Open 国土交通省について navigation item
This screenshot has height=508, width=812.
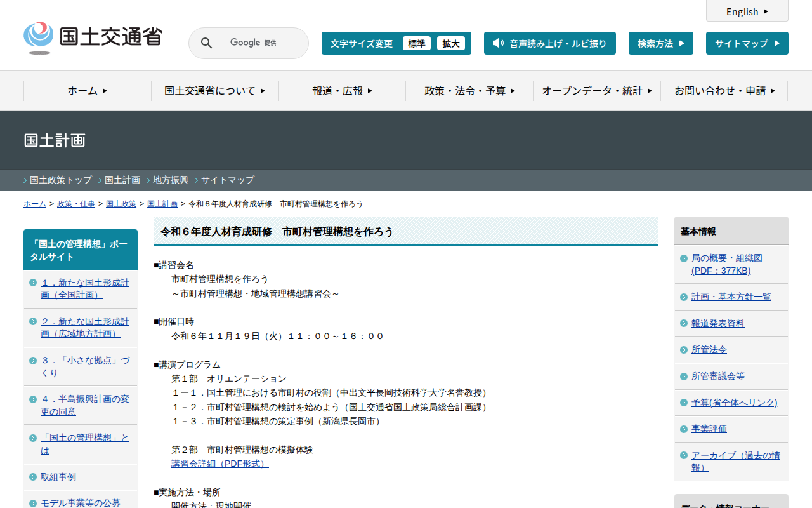click(214, 91)
